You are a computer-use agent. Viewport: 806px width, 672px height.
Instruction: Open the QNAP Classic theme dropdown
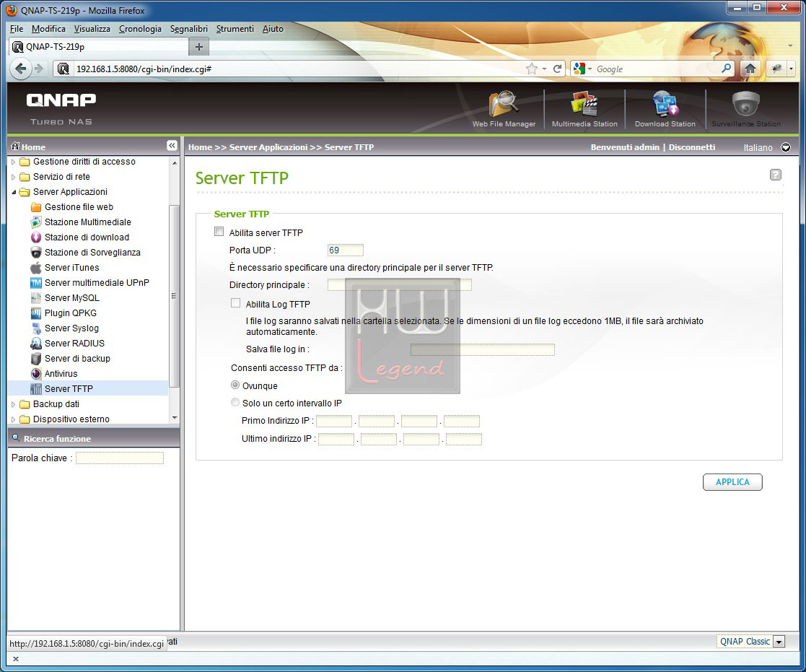[779, 642]
